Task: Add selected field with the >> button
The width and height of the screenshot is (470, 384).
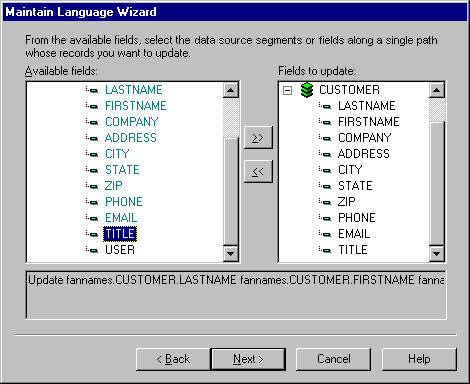Action: [x=258, y=137]
